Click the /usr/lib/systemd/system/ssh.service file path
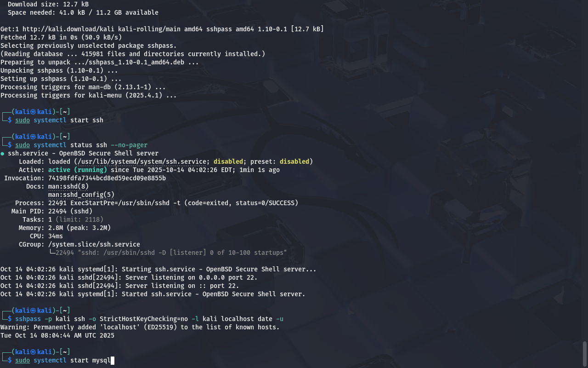 [142, 161]
